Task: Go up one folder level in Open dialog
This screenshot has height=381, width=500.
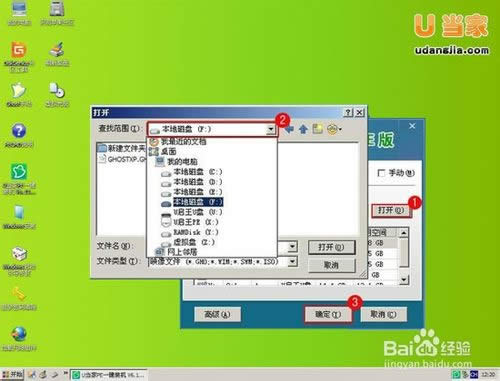Action: click(x=303, y=129)
